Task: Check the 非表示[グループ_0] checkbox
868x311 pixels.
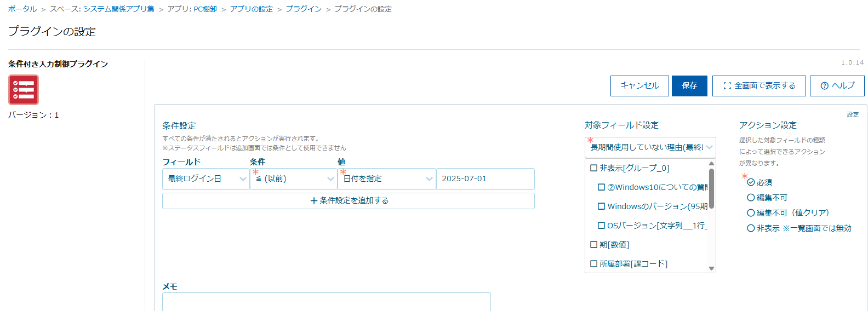Action: click(593, 168)
